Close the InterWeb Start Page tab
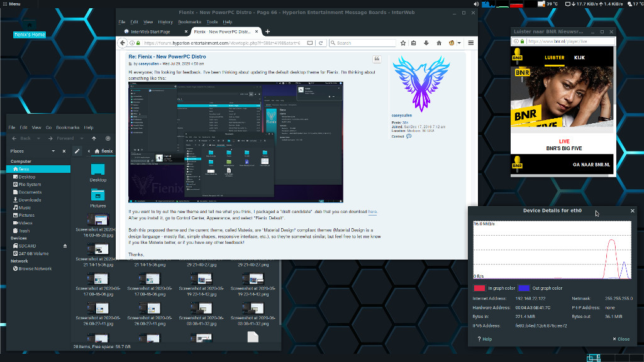The height and width of the screenshot is (362, 644). pos(186,31)
